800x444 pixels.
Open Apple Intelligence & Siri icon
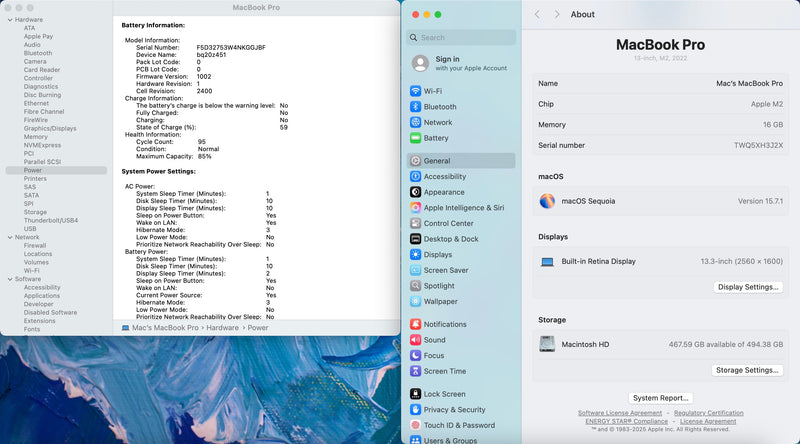pos(415,208)
